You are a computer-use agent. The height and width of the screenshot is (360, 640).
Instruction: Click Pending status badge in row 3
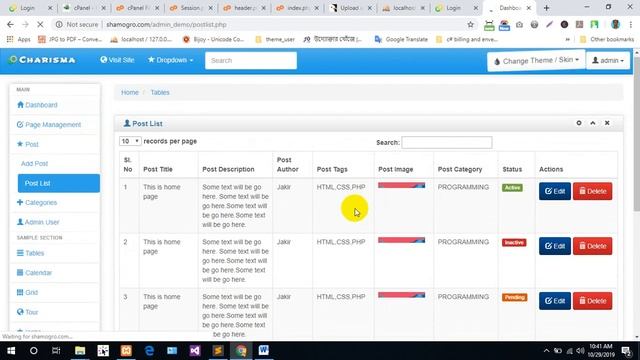tap(514, 297)
